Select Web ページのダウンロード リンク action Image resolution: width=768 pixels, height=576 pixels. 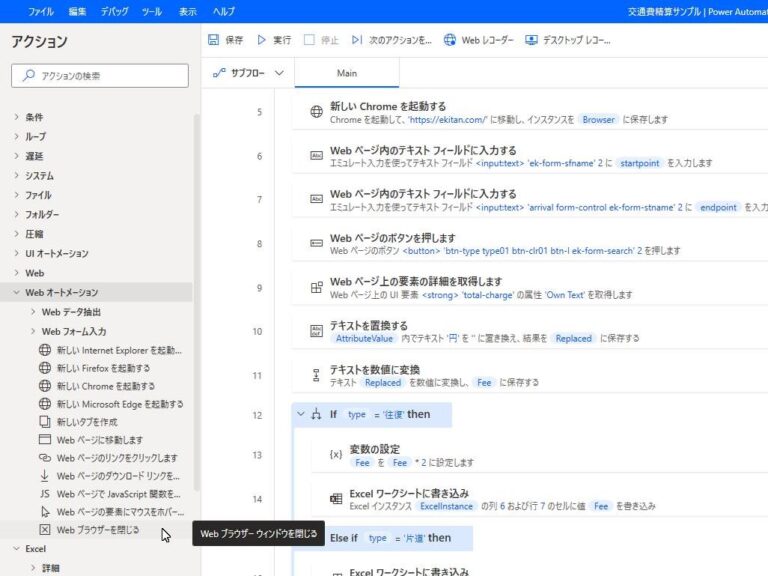(110, 476)
